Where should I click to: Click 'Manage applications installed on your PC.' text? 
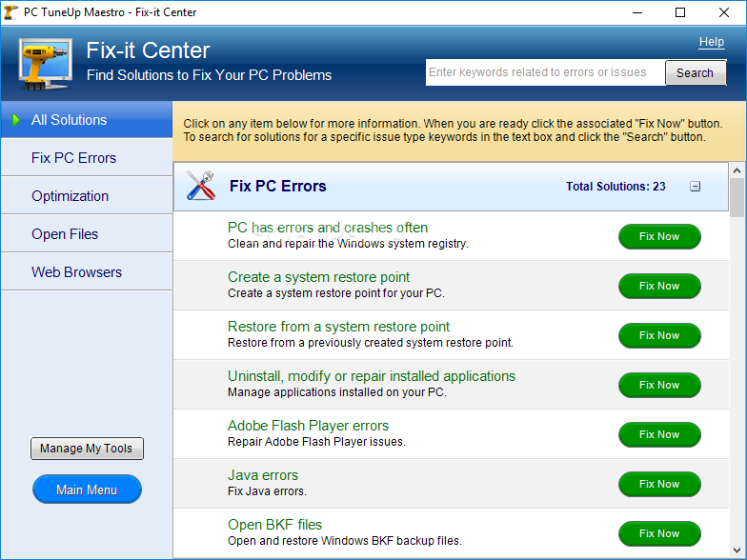(337, 392)
